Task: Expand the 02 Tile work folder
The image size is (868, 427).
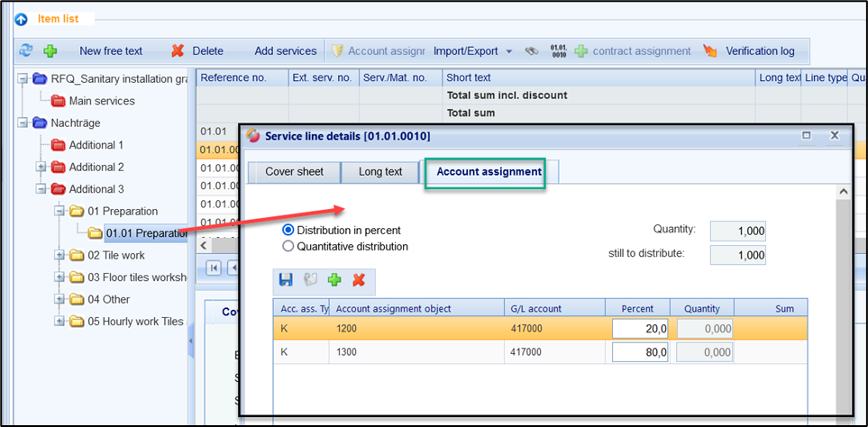Action: click(x=59, y=256)
